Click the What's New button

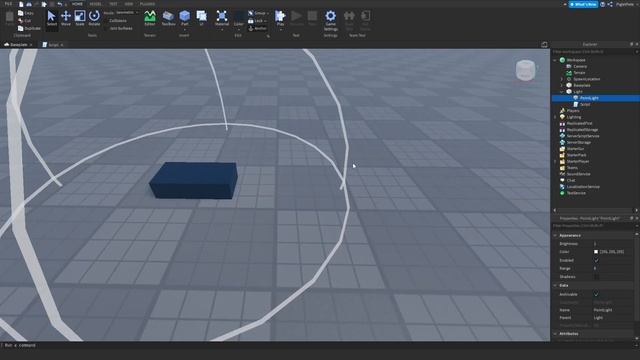coord(583,4)
